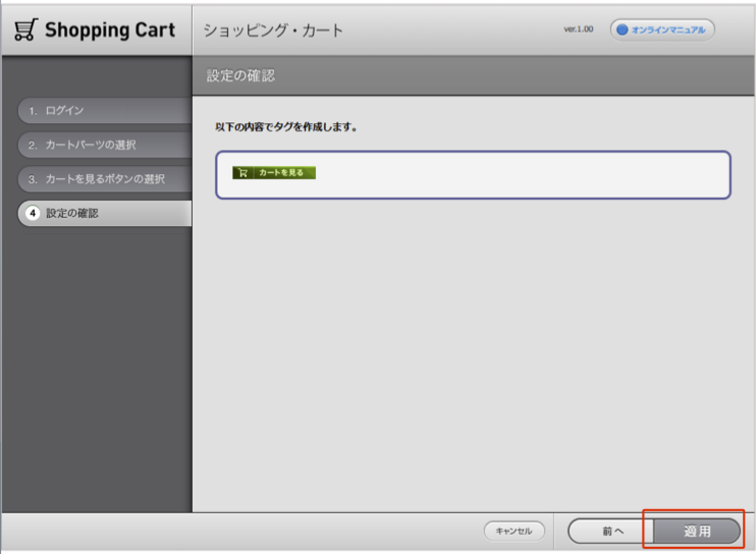The image size is (756, 554).
Task: Click the ショッピング・カート title text
Action: [x=273, y=30]
